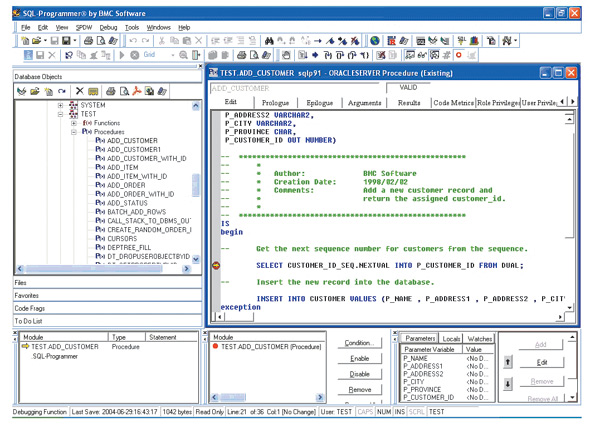
Task: Click the binoculars Find icon
Action: [x=269, y=41]
